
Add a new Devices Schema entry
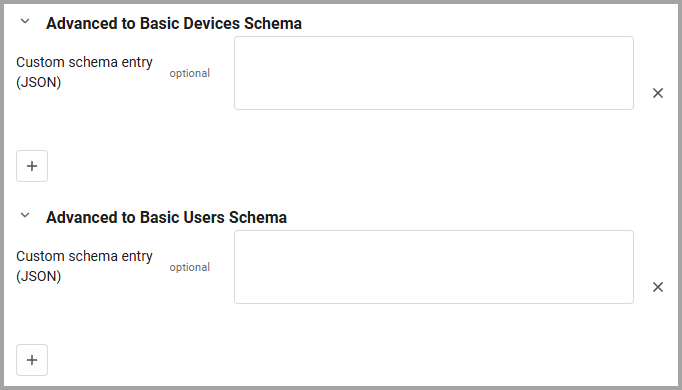click(32, 166)
